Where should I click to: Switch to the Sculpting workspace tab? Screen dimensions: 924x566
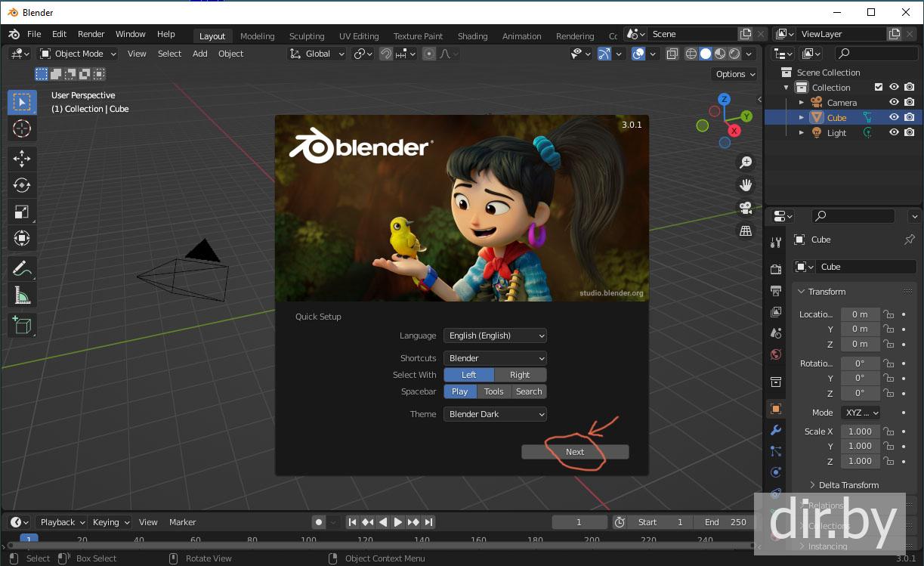point(306,36)
